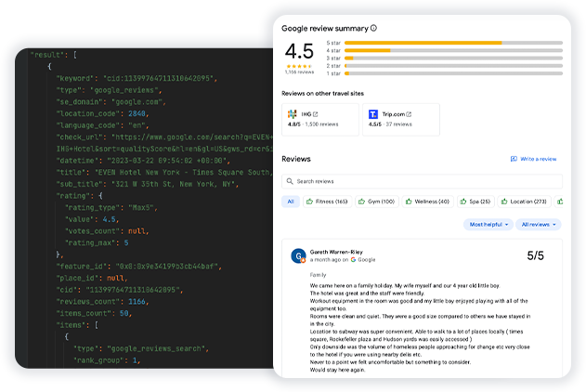The width and height of the screenshot is (586, 392).
Task: Click the 2 star rating bar
Action: click(453, 66)
